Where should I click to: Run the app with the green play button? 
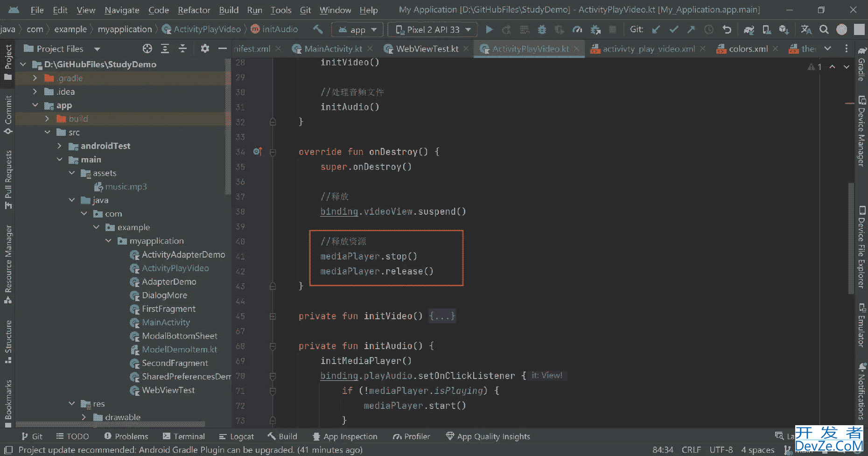pos(489,29)
